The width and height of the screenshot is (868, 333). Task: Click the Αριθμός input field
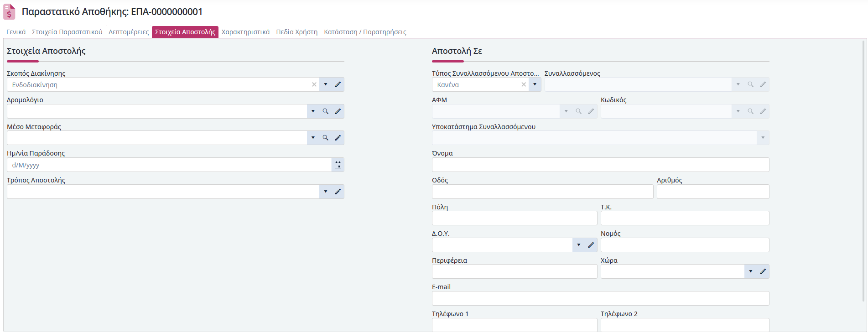coord(713,192)
